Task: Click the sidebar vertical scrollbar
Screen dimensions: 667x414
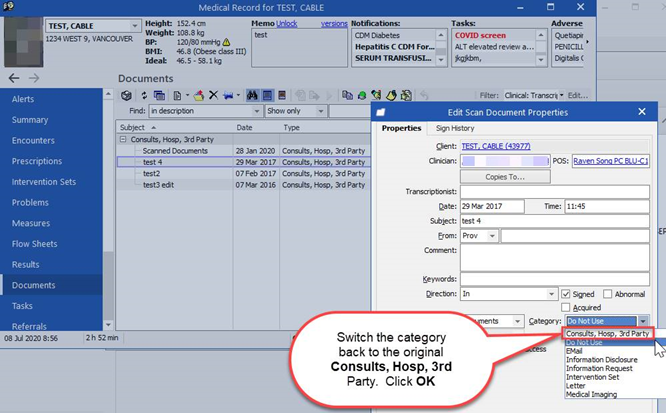Action: [x=108, y=209]
